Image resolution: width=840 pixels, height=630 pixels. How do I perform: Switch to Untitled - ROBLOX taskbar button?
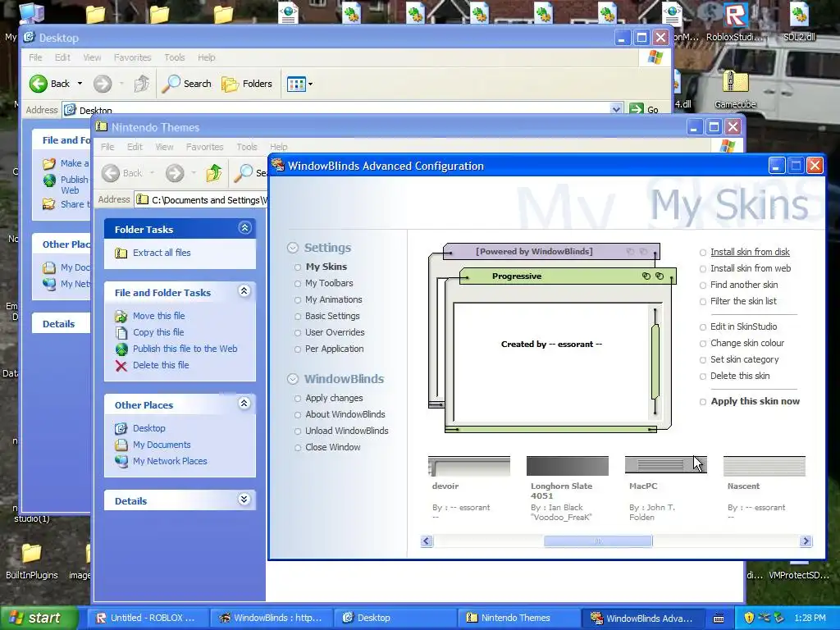(x=147, y=618)
